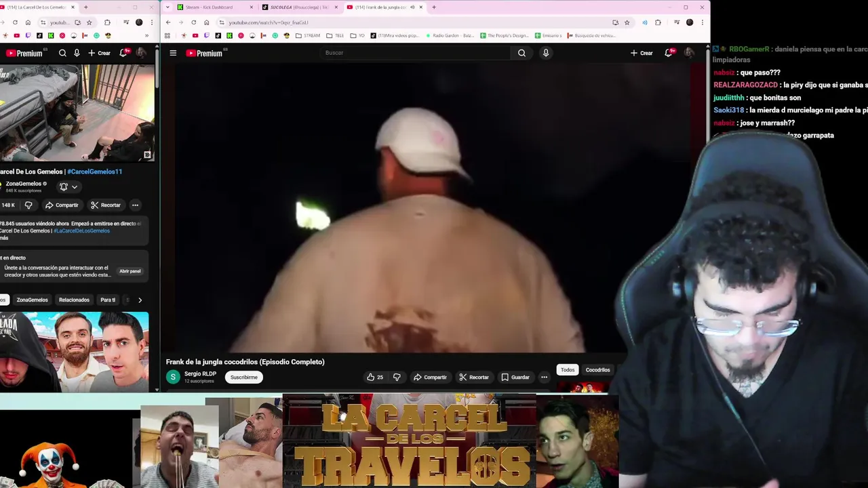The image size is (868, 488).
Task: Open STREAM bookmarks folder
Action: (308, 35)
